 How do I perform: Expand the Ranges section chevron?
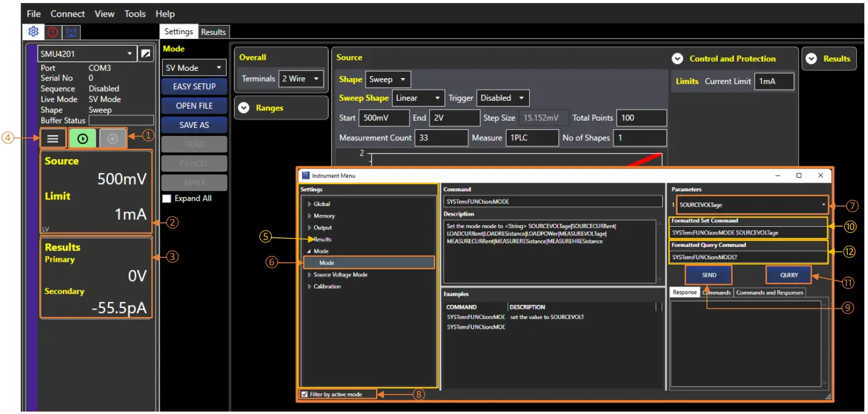coord(244,108)
